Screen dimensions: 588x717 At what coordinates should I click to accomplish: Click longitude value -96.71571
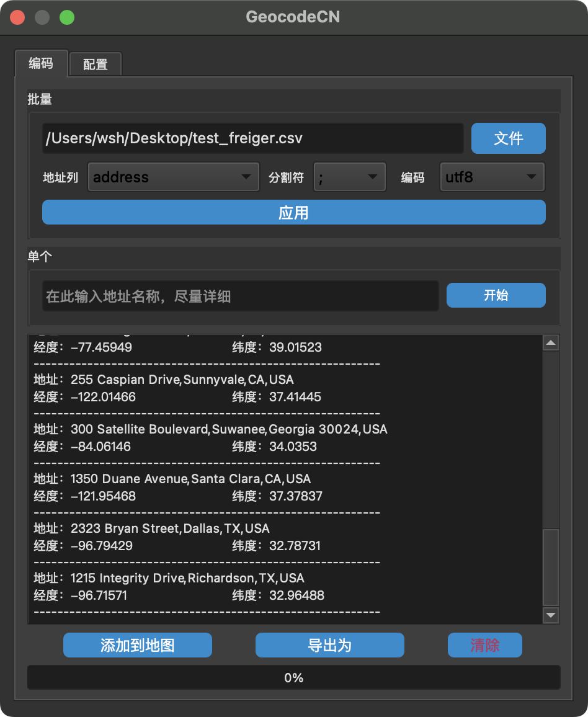pos(99,595)
